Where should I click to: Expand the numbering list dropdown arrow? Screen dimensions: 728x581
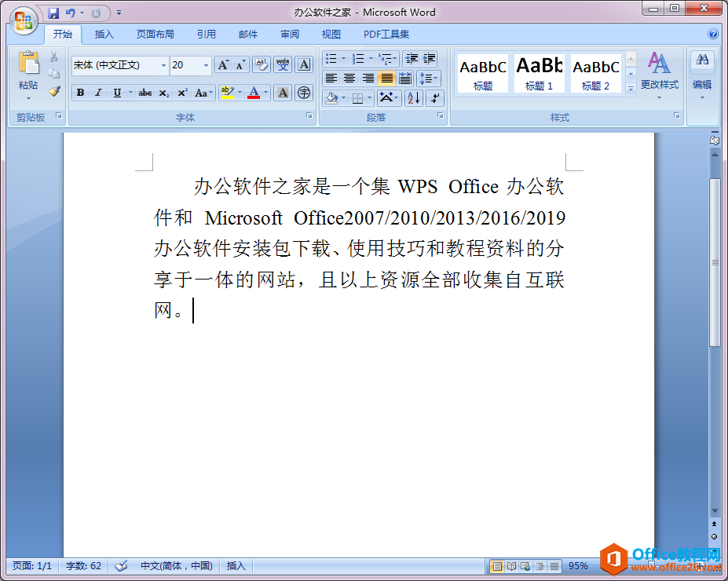(371, 58)
